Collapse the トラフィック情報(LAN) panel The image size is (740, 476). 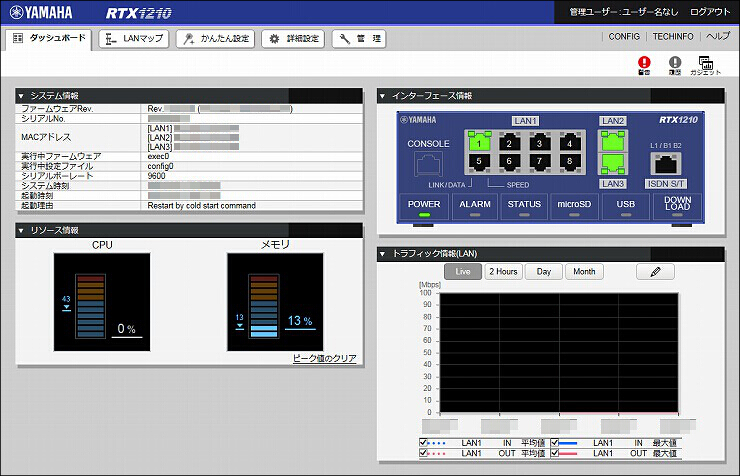tap(382, 254)
